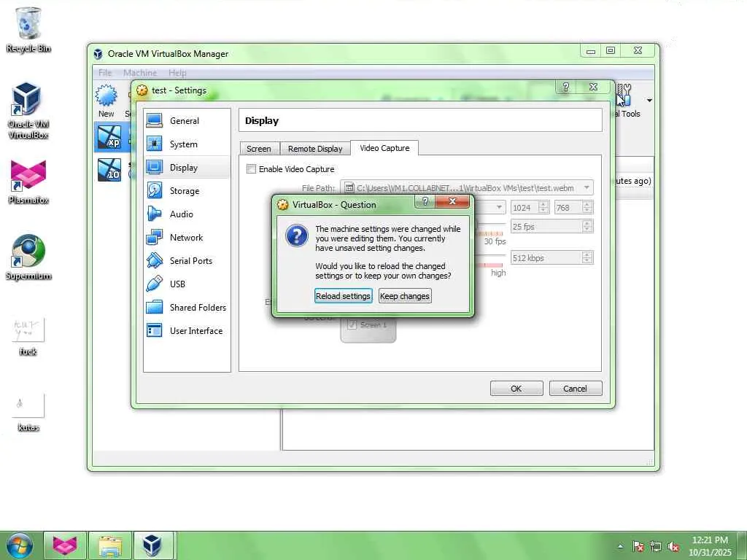Select the General settings category
Screen dimensions: 747x560
pos(186,121)
